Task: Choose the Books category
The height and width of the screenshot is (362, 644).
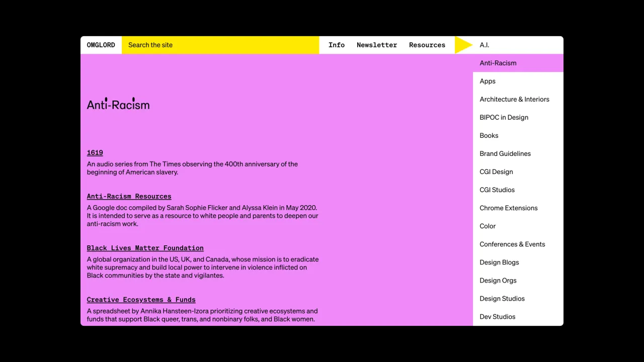Action: pos(518,135)
